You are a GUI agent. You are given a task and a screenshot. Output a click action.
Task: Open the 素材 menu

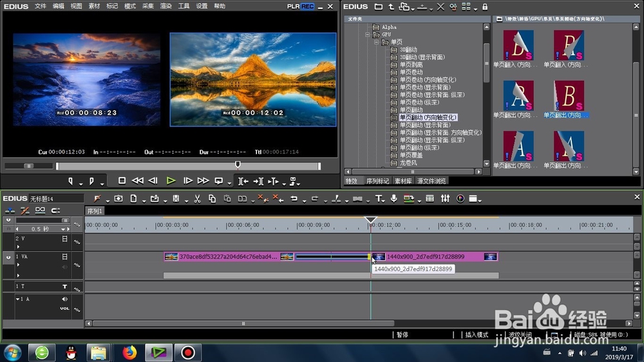pyautogui.click(x=94, y=6)
